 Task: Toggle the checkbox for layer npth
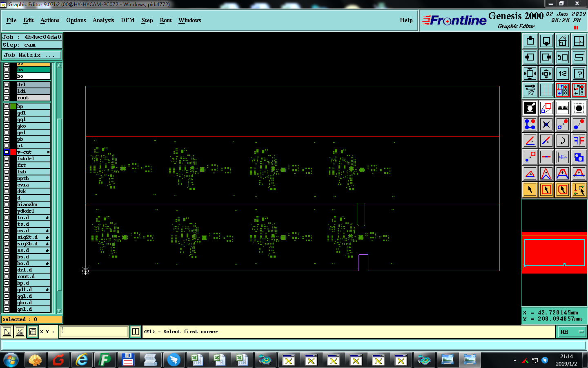(x=7, y=178)
